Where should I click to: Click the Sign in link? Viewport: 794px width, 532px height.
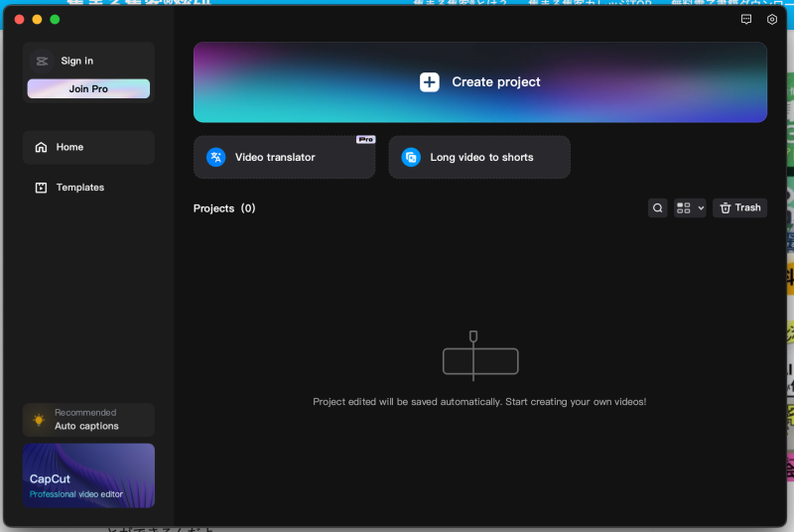tap(76, 61)
